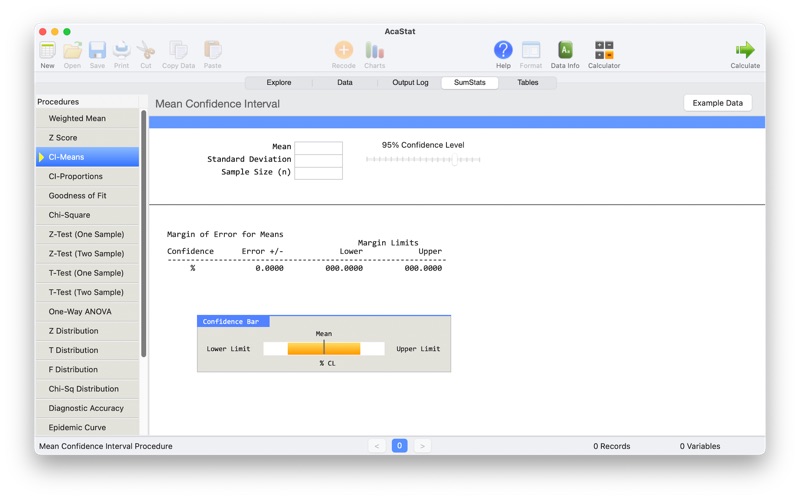Click the orange confidence bar graphic
This screenshot has width=800, height=500.
(324, 348)
